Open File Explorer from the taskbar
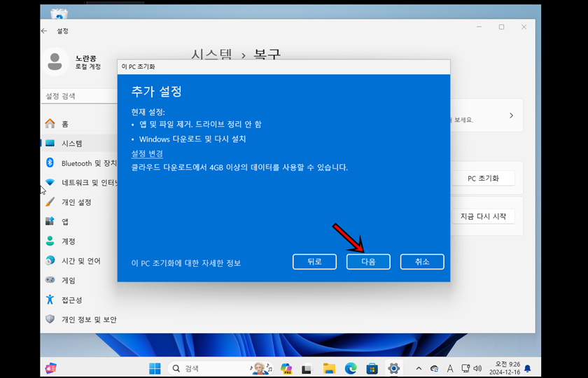The width and height of the screenshot is (588, 378). pyautogui.click(x=329, y=368)
